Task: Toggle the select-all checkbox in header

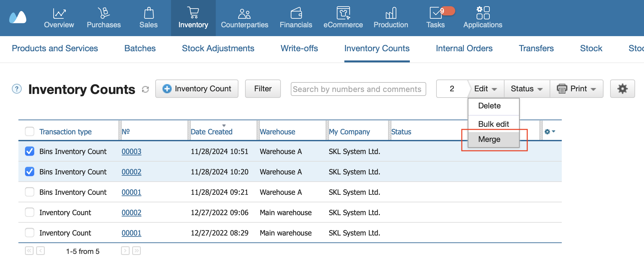Action: tap(30, 131)
